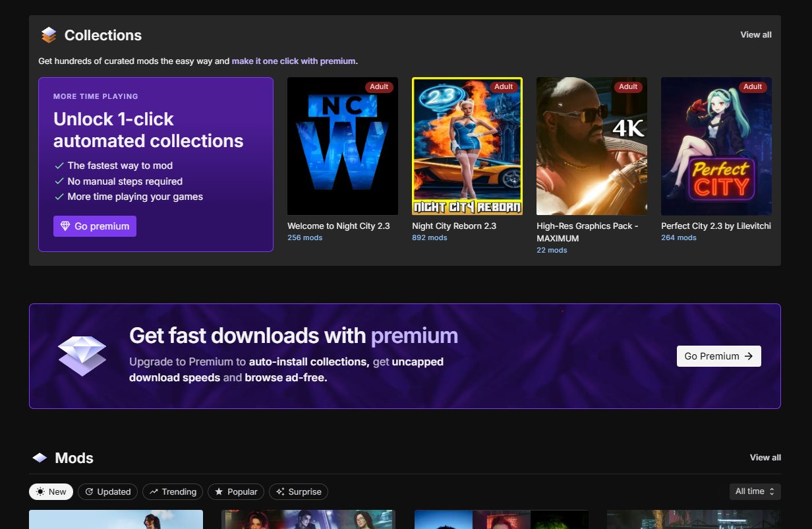Click View all in the Mods section
Viewport: 812px width, 529px height.
[765, 458]
